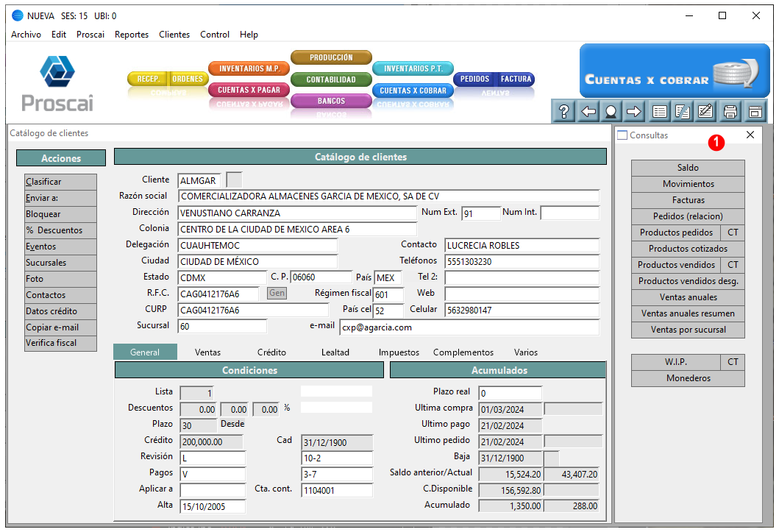Image resolution: width=779 pixels, height=532 pixels.
Task: Click the Cuentas x Cobrar banner
Action: (x=675, y=71)
